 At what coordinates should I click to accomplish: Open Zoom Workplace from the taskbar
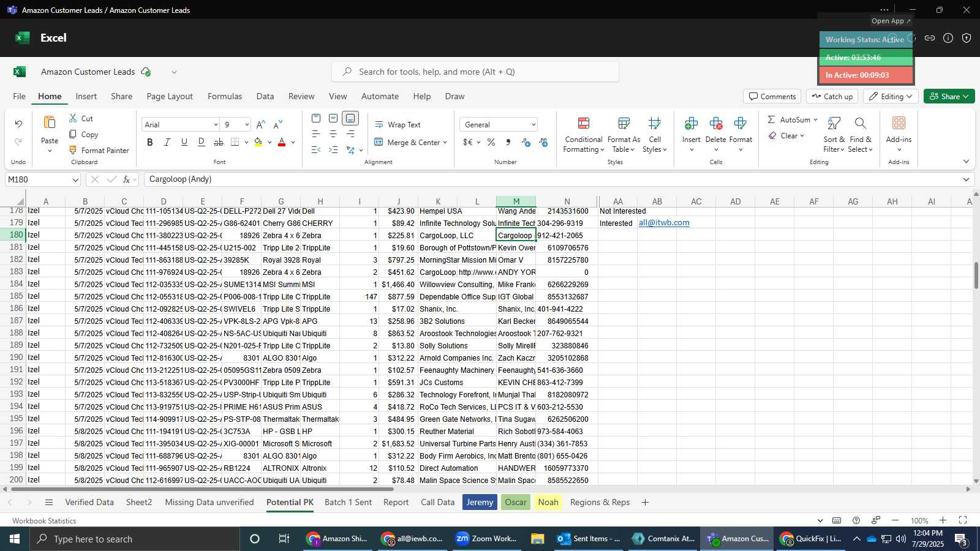coord(486,539)
